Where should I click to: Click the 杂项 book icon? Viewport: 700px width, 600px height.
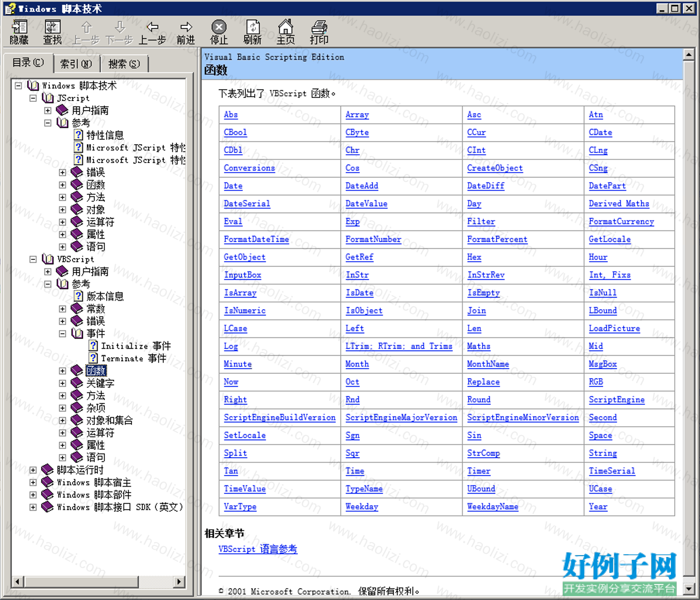coord(77,408)
